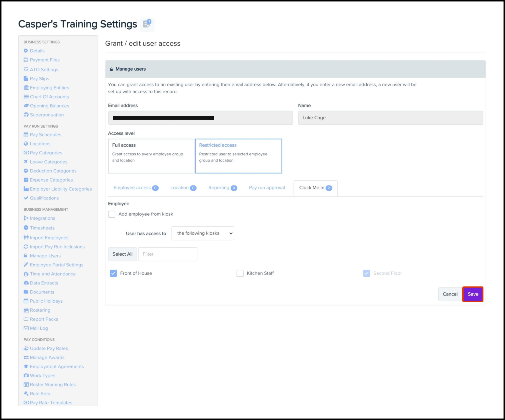Switch to the Employee access tab

point(136,188)
